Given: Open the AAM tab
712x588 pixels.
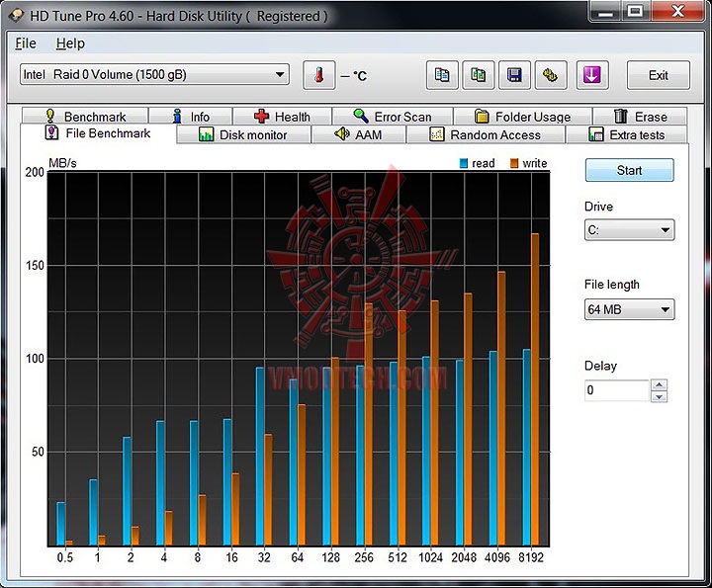Looking at the screenshot, I should click(359, 134).
